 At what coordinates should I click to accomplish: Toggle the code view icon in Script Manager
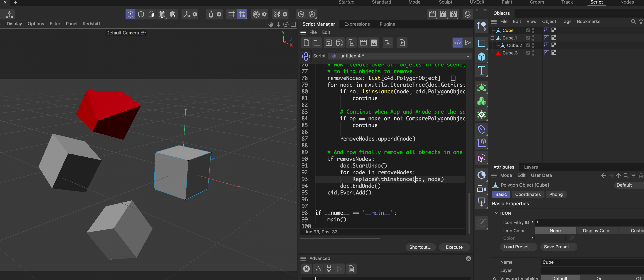(x=457, y=43)
